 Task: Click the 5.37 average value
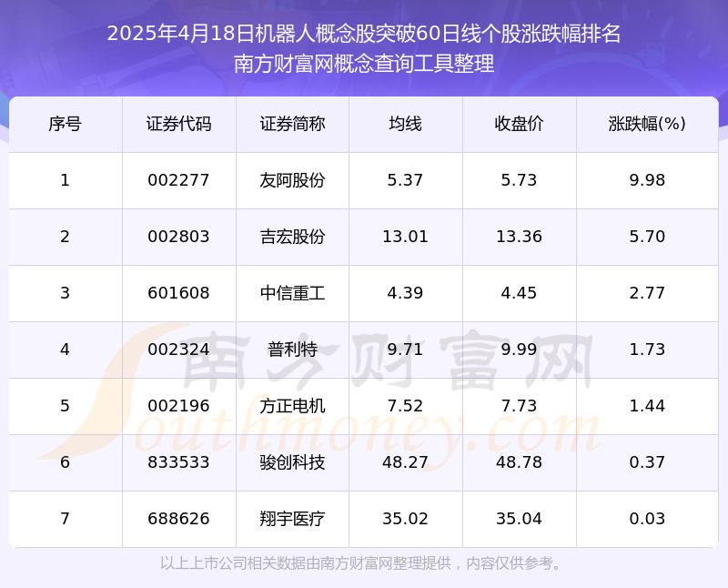pyautogui.click(x=405, y=180)
